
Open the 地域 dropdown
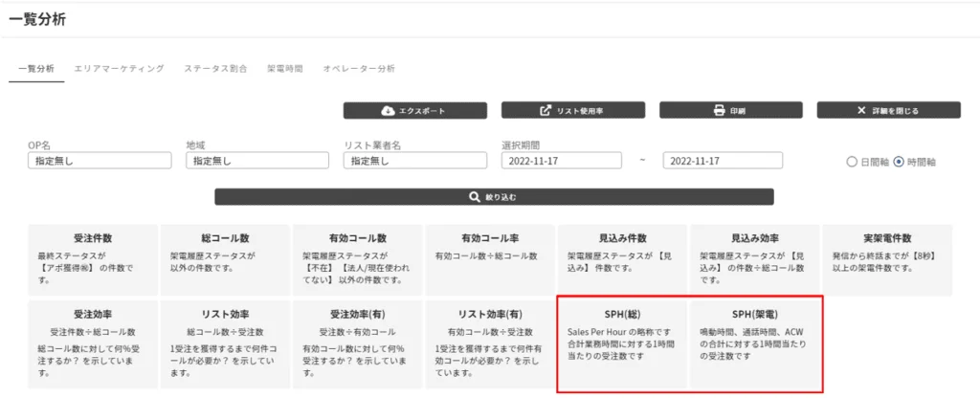pos(257,162)
